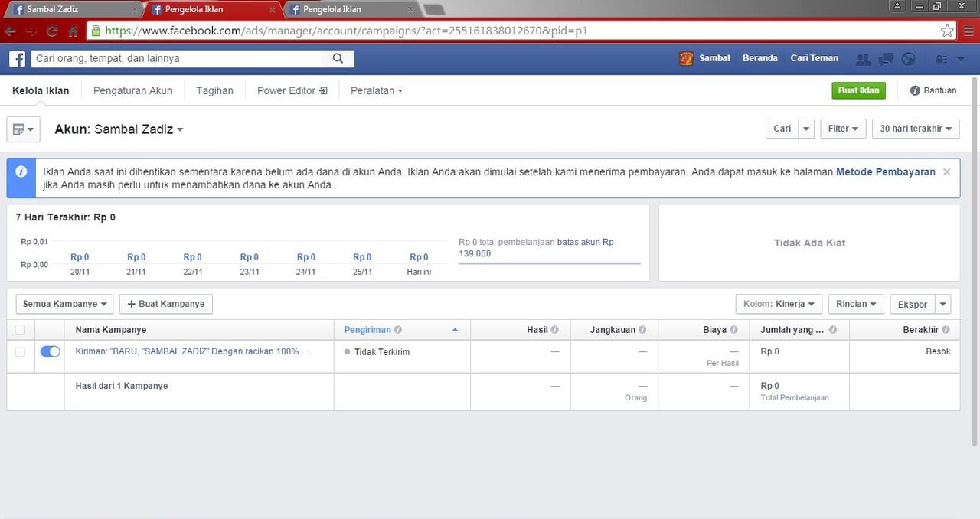Toggle the campaign on/off switch
Viewport: 980px width, 519px height.
coord(50,351)
